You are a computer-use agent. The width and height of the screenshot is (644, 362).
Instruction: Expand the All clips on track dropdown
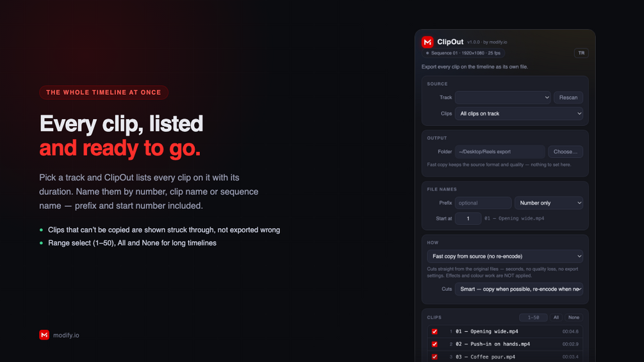tap(519, 113)
